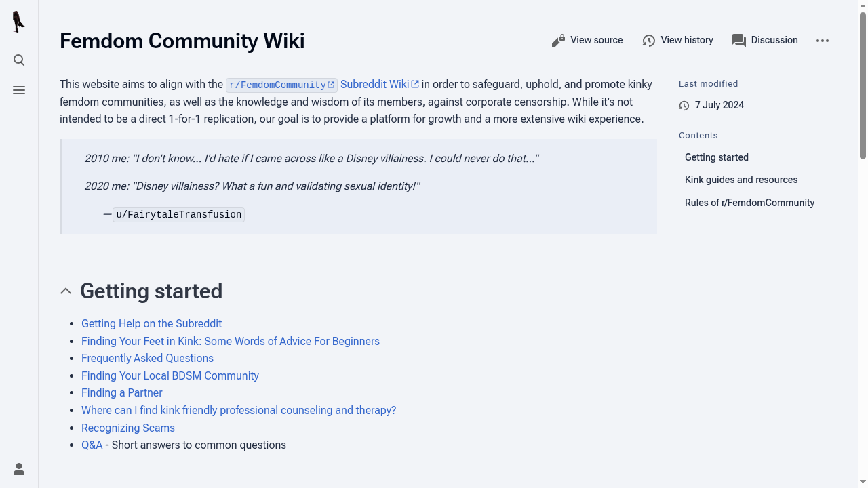Click the last modified history icon

[x=684, y=106]
